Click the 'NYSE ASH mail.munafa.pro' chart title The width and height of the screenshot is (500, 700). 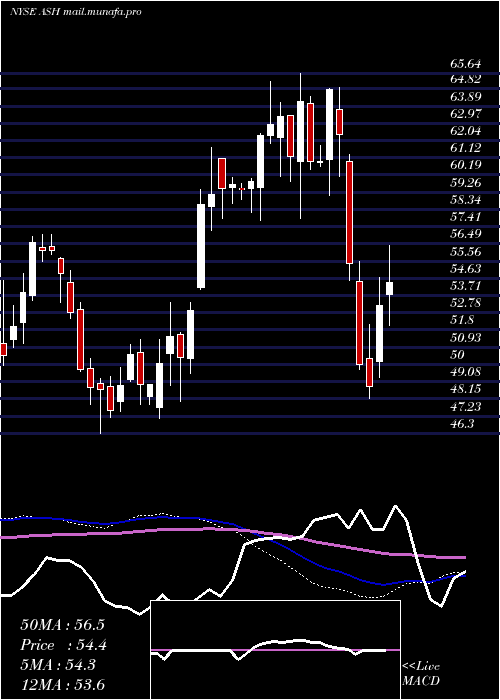pos(75,12)
